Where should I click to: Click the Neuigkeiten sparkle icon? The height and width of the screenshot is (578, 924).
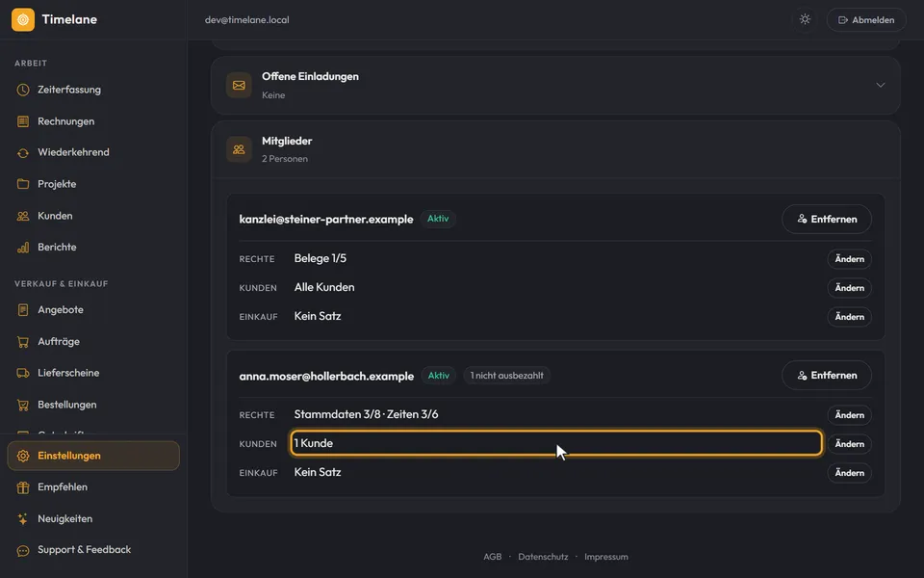pyautogui.click(x=23, y=519)
